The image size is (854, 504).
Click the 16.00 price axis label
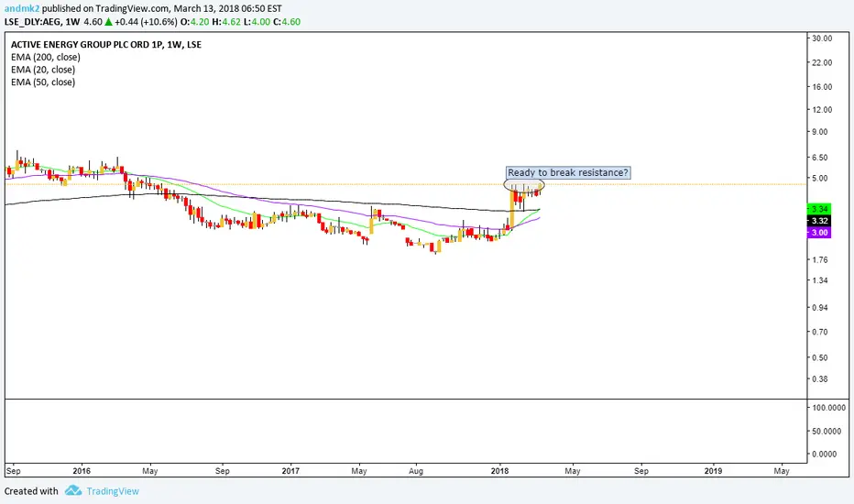[822, 87]
